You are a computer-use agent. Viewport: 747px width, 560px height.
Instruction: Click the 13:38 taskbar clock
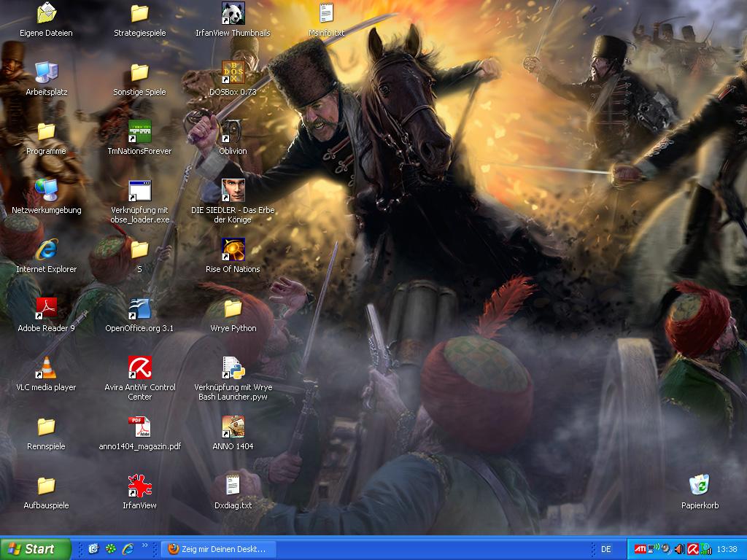[727, 549]
